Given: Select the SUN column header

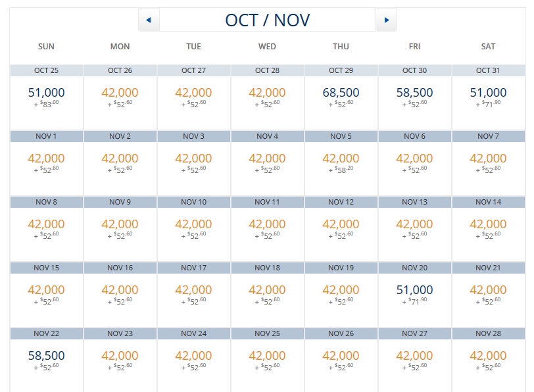Looking at the screenshot, I should pos(45,47).
